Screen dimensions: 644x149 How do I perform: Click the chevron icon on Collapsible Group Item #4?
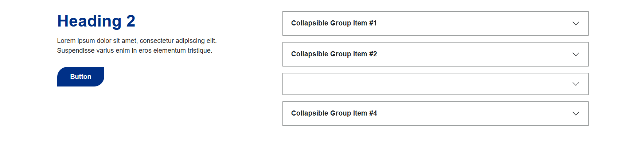575,114
